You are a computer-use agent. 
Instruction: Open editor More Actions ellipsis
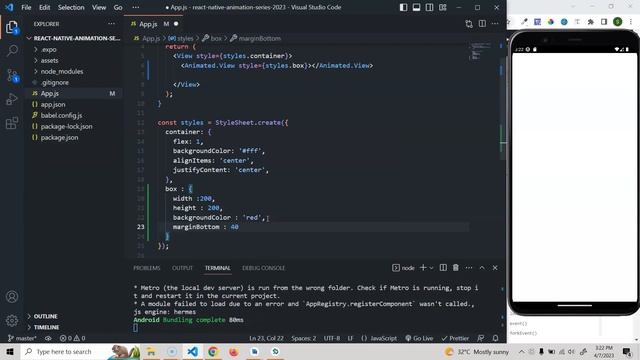click(x=495, y=24)
